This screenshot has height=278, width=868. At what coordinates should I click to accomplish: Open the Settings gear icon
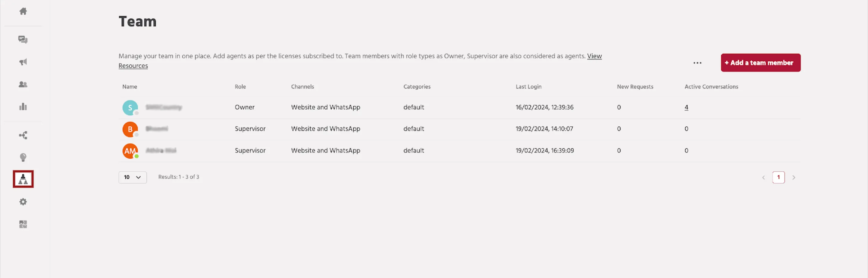[23, 202]
